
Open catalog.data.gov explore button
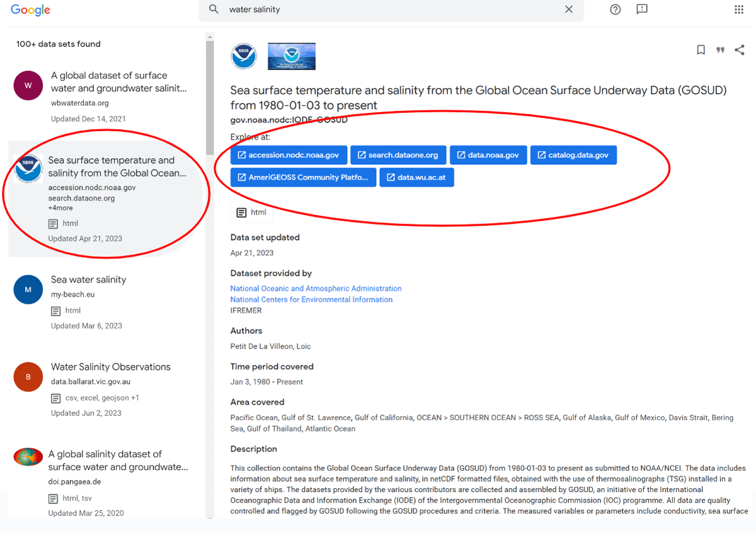point(573,155)
